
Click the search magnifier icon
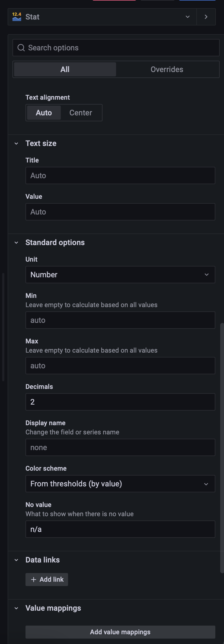click(x=21, y=48)
